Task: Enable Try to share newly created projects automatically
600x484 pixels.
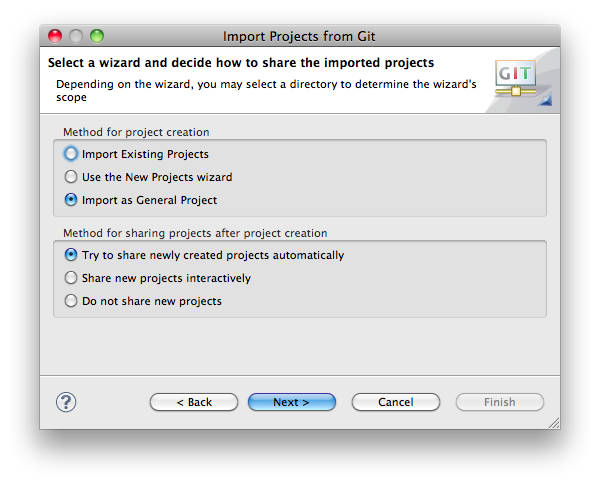Action: pos(71,255)
